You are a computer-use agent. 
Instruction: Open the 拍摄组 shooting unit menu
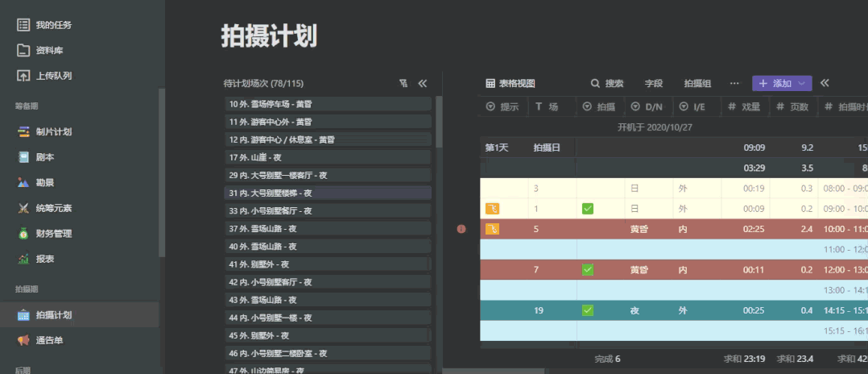697,84
